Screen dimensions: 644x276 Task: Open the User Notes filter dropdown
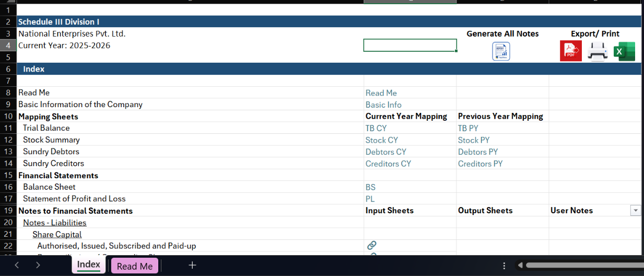tap(636, 210)
